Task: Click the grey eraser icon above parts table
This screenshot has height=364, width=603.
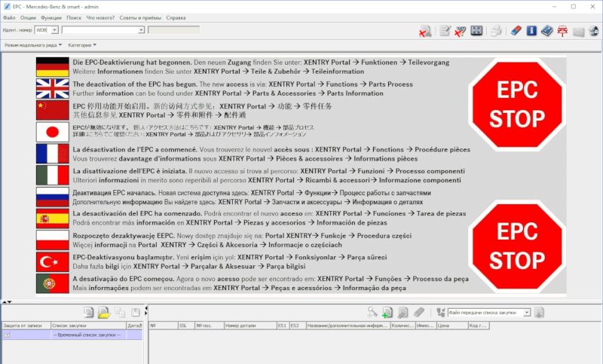Action: click(419, 313)
